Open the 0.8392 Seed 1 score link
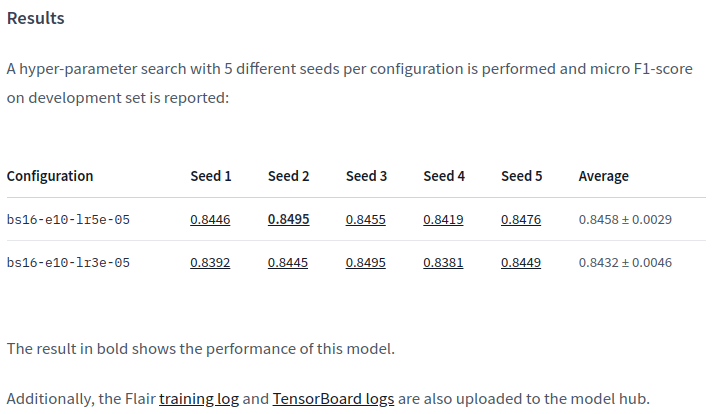This screenshot has width=715, height=414. (210, 263)
